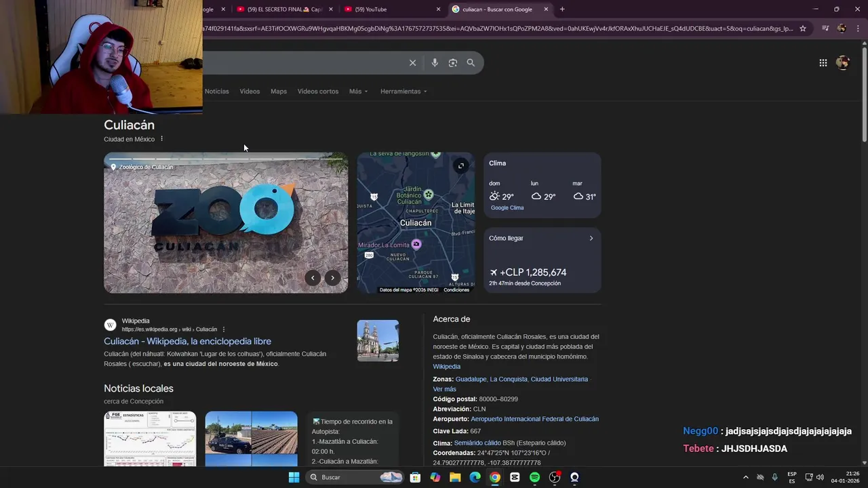Open File Explorer from the taskbar
This screenshot has width=868, height=488.
[x=455, y=477]
